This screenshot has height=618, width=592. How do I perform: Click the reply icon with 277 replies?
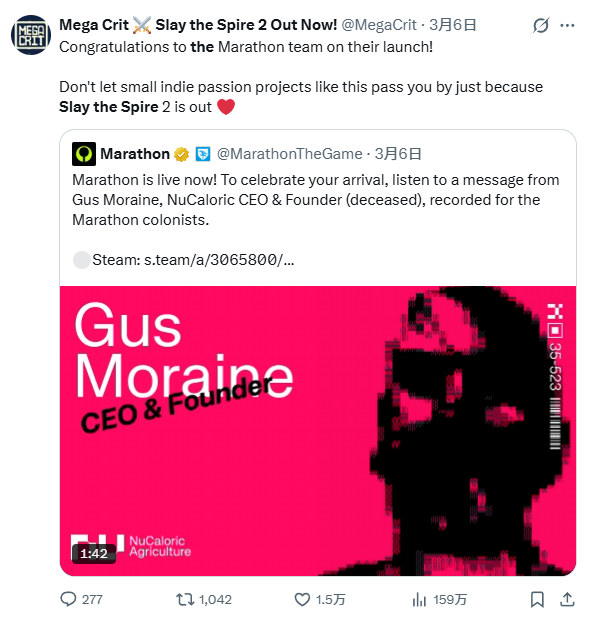click(68, 599)
